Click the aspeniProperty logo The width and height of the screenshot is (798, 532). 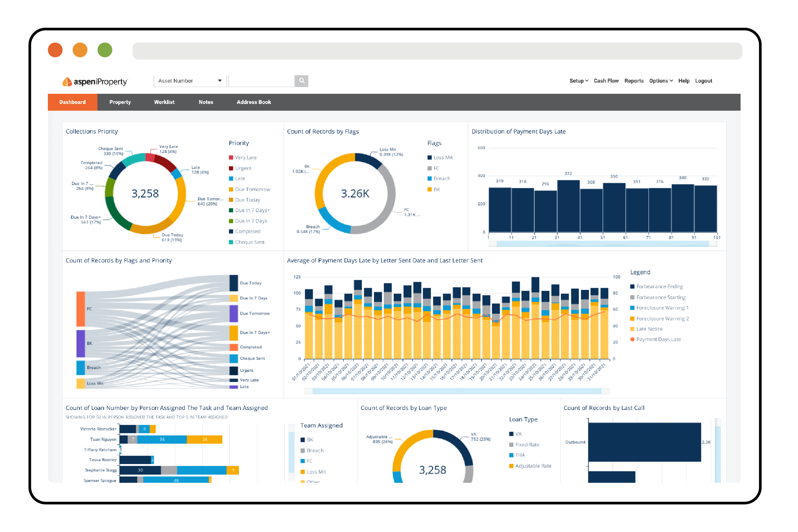pyautogui.click(x=95, y=81)
